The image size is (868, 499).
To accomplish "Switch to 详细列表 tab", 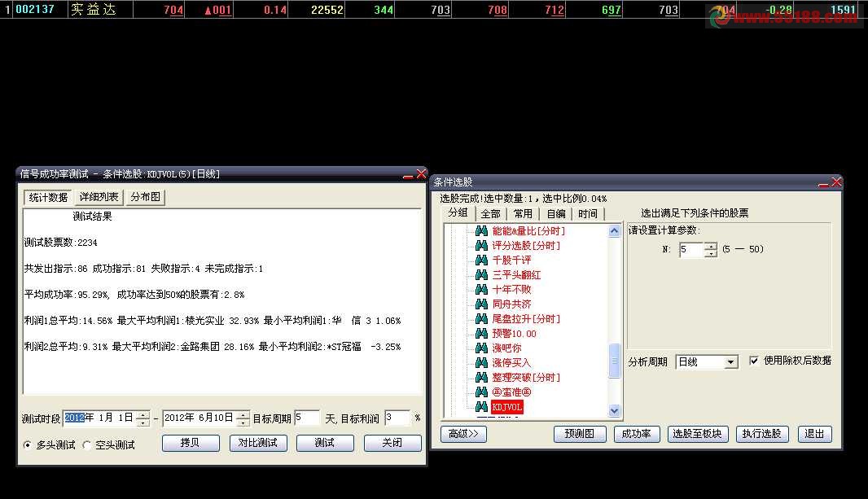I will pos(99,197).
